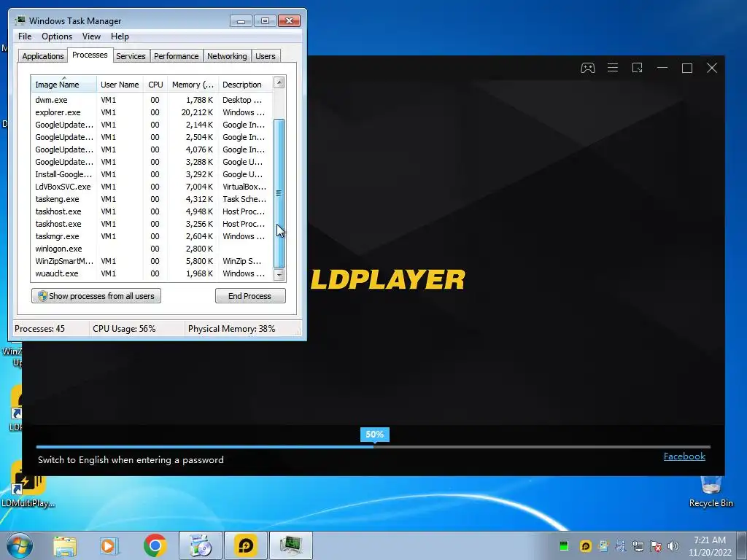The width and height of the screenshot is (747, 560).
Task: Click taskbar clock showing 7:21 AM
Action: 709,545
